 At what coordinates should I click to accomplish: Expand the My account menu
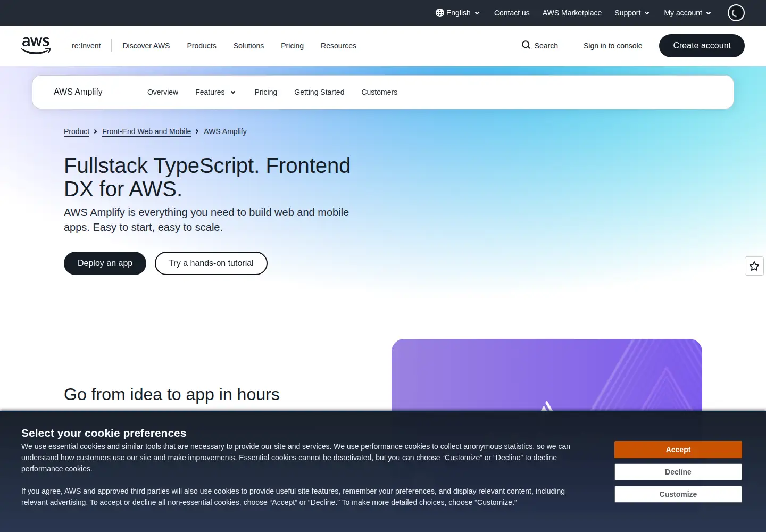(x=687, y=13)
